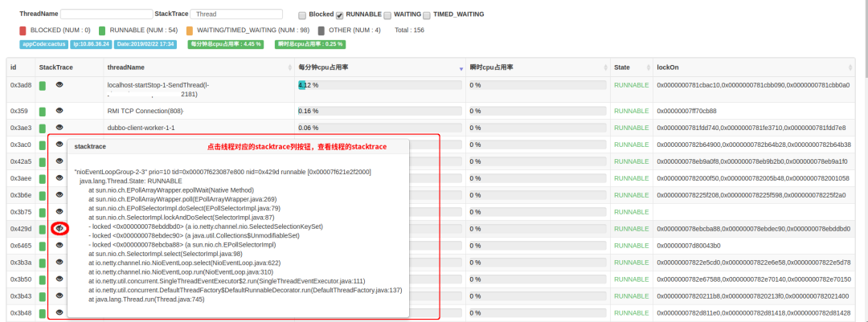The height and width of the screenshot is (322, 868).
Task: Click the red BLOCKED legend swatch
Action: click(23, 31)
